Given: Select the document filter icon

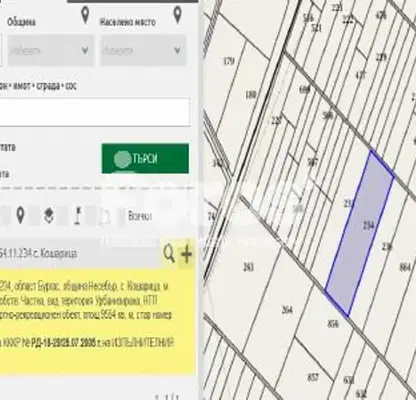Looking at the screenshot, I should 104,217.
